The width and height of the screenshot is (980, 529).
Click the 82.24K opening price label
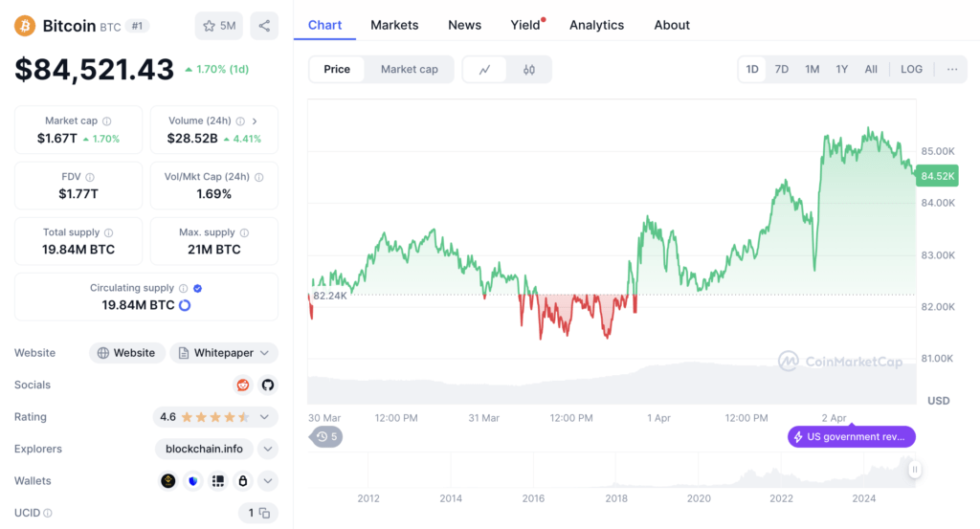click(x=329, y=296)
